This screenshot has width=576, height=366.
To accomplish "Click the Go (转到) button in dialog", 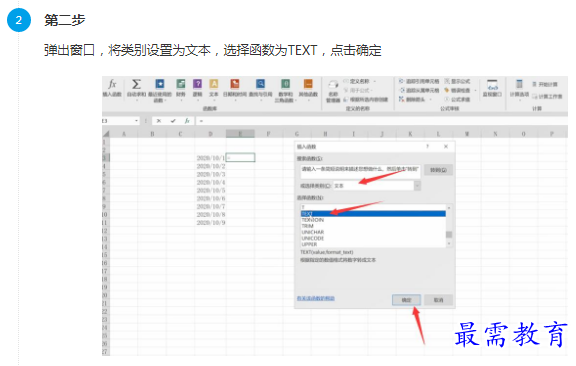I will click(438, 170).
